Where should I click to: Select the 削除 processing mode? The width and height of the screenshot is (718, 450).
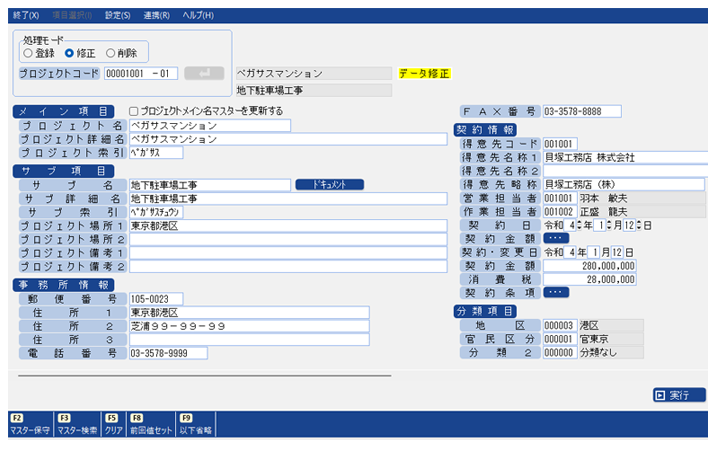[111, 53]
